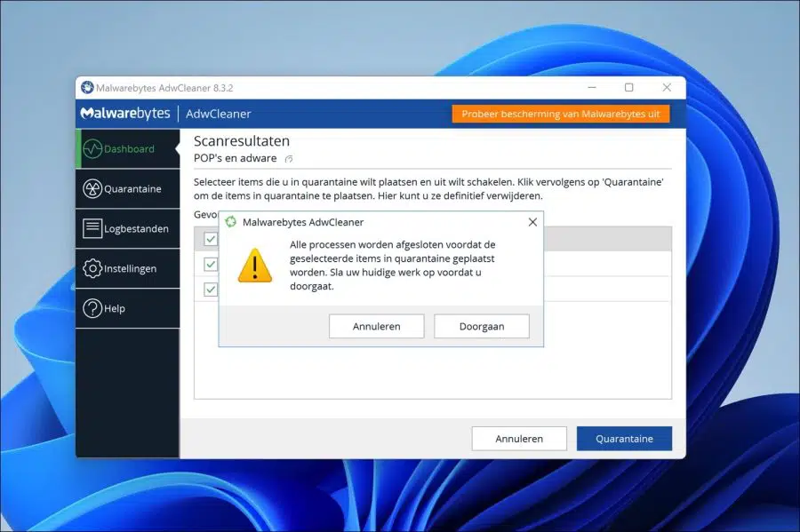The width and height of the screenshot is (800, 532).
Task: Uncheck the third scan result checkbox
Action: point(211,290)
